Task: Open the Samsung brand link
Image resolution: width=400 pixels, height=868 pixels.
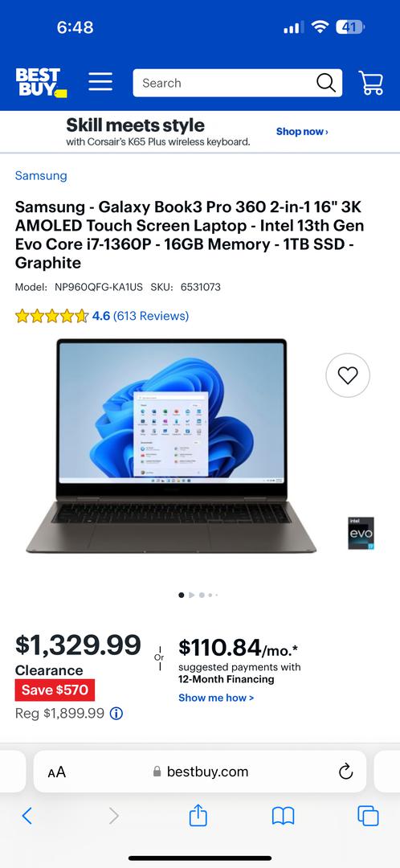Action: [41, 175]
